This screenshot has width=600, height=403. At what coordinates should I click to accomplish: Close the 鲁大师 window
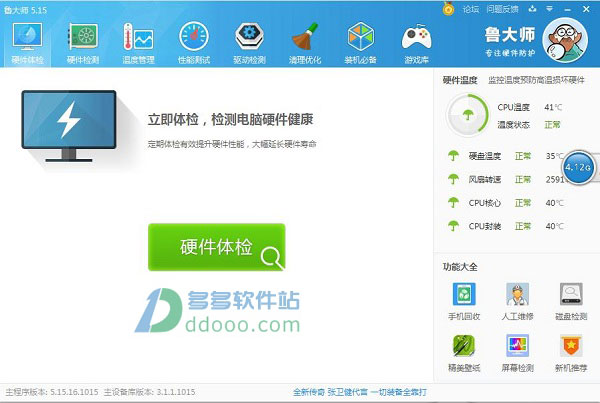pyautogui.click(x=586, y=9)
